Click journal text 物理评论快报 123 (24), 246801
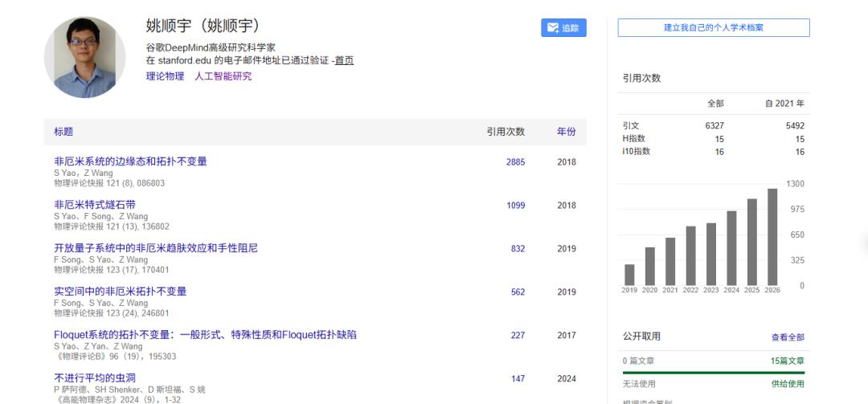 click(111, 313)
